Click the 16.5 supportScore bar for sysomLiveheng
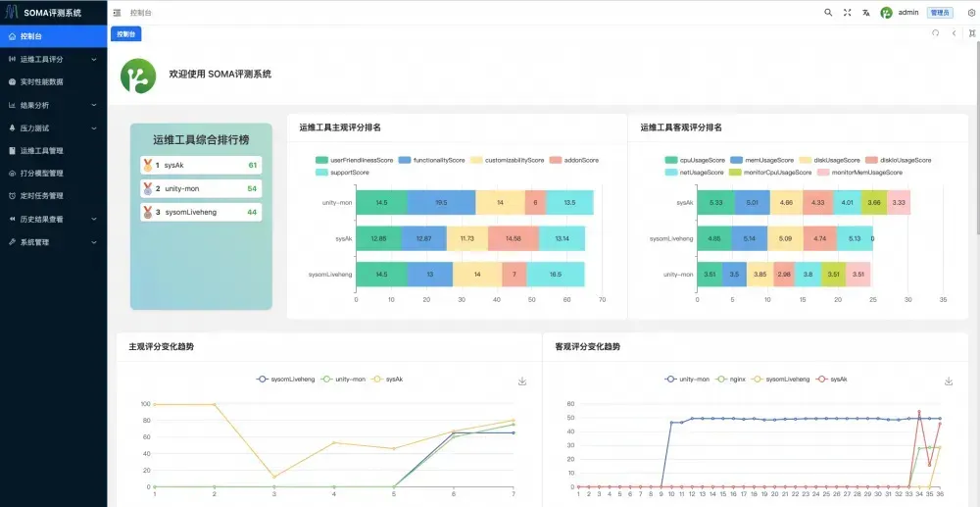980x507 pixels. tap(556, 275)
